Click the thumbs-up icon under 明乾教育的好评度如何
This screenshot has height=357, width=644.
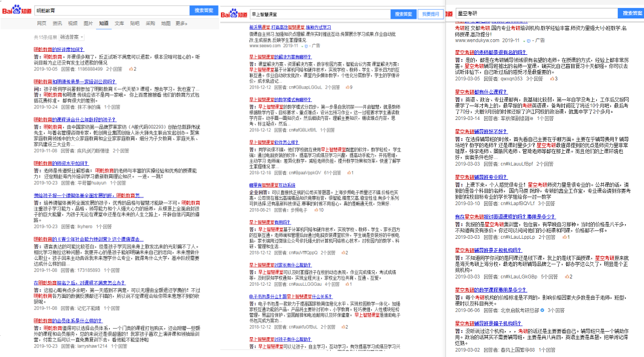click(x=131, y=69)
